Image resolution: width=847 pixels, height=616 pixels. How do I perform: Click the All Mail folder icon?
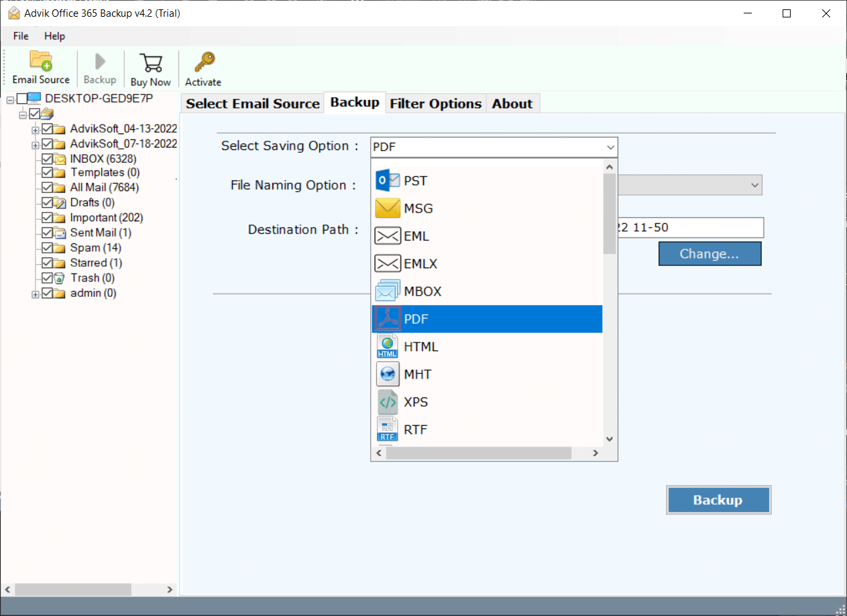[x=60, y=188]
